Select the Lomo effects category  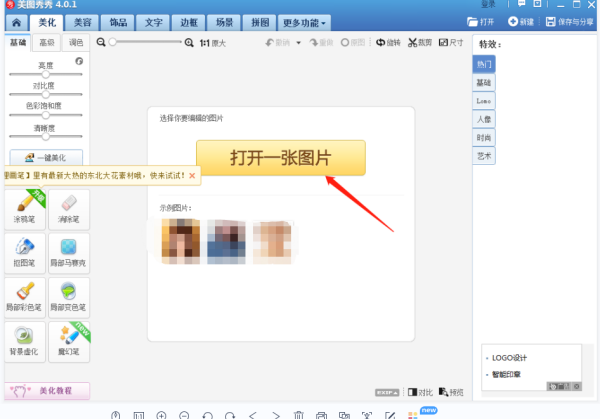click(x=484, y=101)
